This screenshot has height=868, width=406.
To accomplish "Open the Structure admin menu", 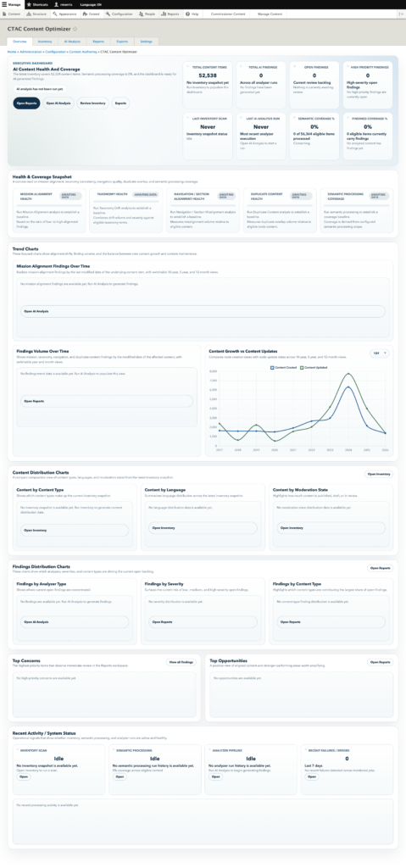I will pyautogui.click(x=37, y=14).
